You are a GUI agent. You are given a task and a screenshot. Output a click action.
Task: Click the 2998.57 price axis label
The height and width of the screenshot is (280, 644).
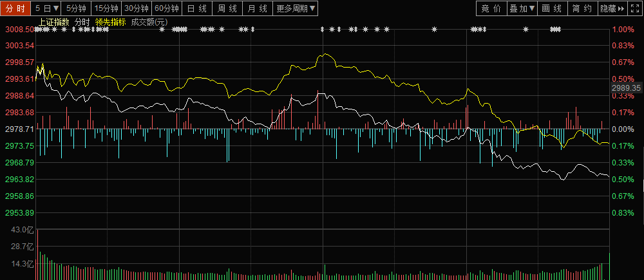tap(19, 62)
